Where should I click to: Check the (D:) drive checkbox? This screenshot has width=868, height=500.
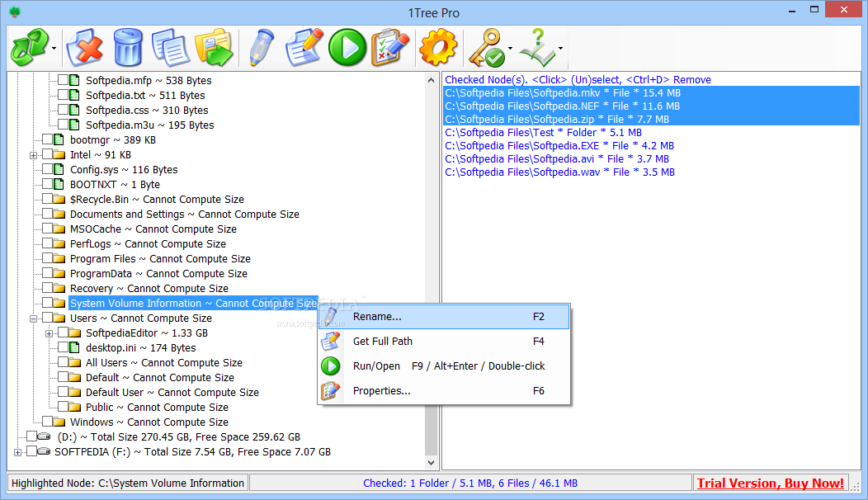[31, 436]
